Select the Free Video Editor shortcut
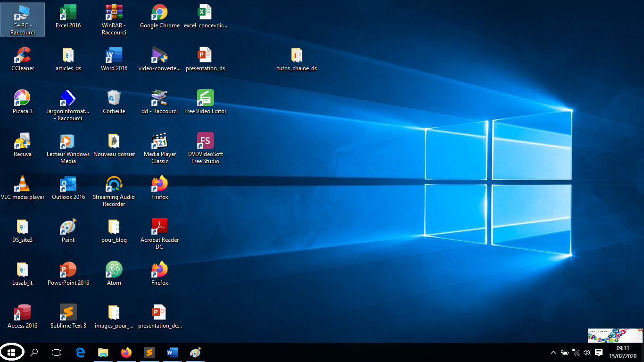 click(205, 102)
